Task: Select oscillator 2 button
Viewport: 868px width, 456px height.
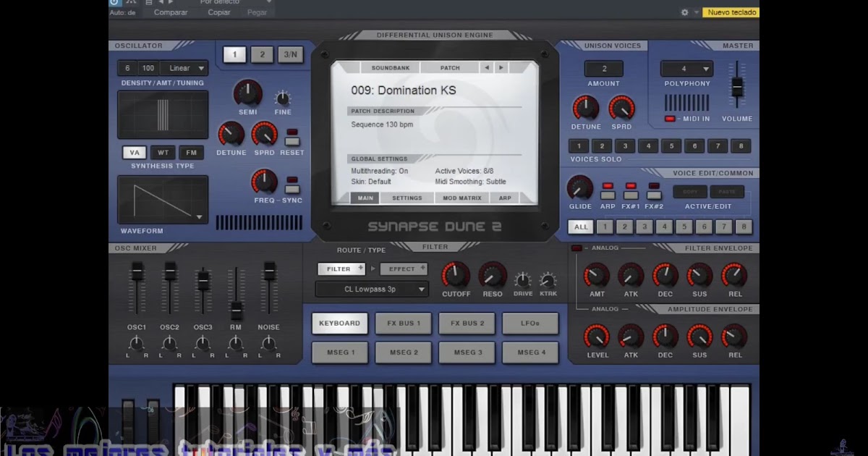Action: 262,54
